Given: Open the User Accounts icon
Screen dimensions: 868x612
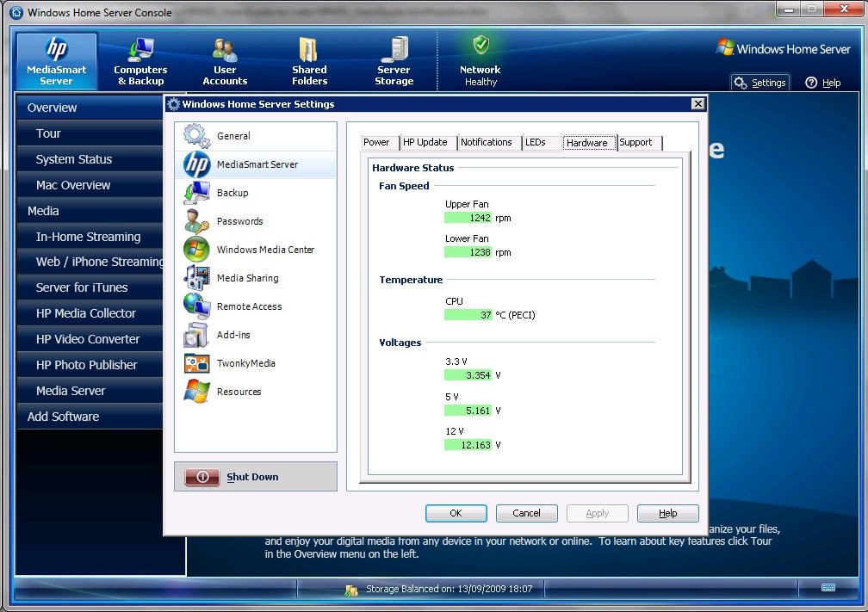Looking at the screenshot, I should pyautogui.click(x=225, y=49).
